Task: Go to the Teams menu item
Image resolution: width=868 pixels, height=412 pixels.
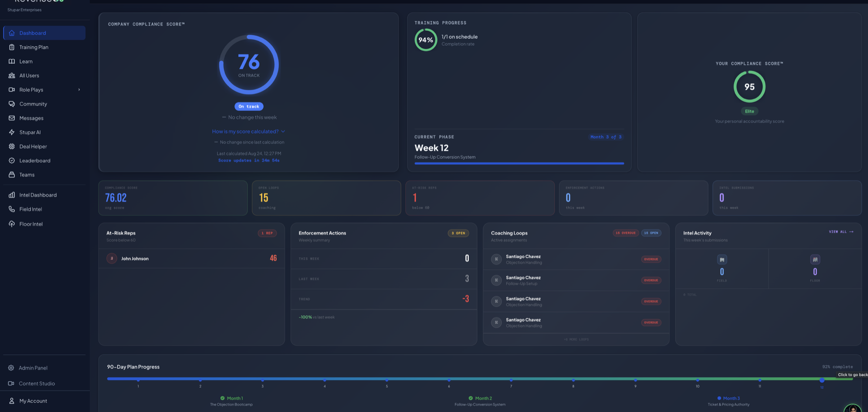Action: [44, 175]
